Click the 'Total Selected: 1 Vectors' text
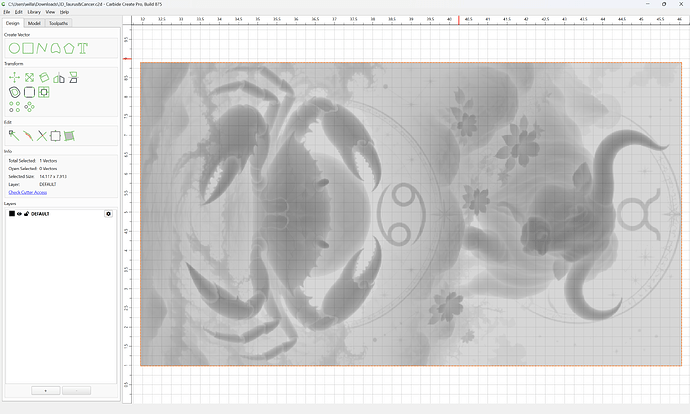690x414 pixels. pos(33,161)
